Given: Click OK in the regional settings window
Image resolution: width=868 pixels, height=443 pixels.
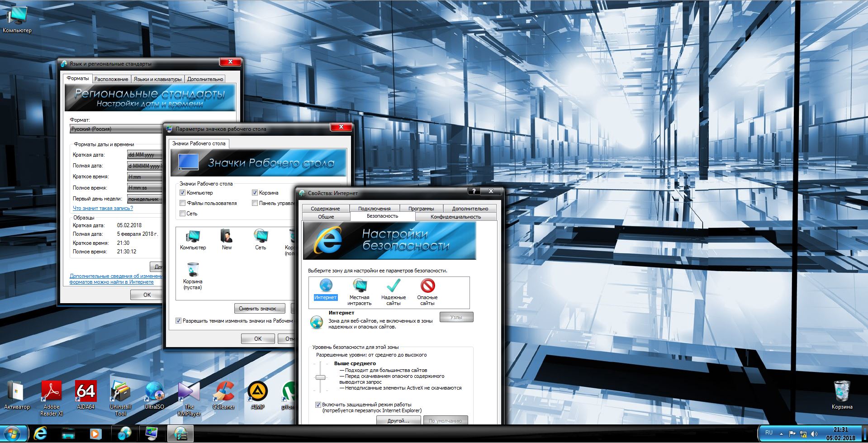Looking at the screenshot, I should (x=147, y=295).
